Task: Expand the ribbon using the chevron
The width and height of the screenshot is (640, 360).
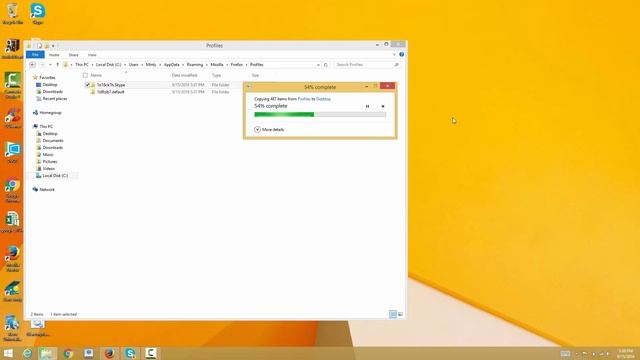Action: (394, 54)
